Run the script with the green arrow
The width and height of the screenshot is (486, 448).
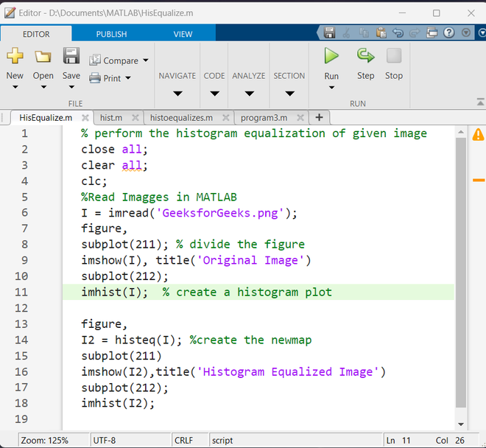pyautogui.click(x=331, y=56)
